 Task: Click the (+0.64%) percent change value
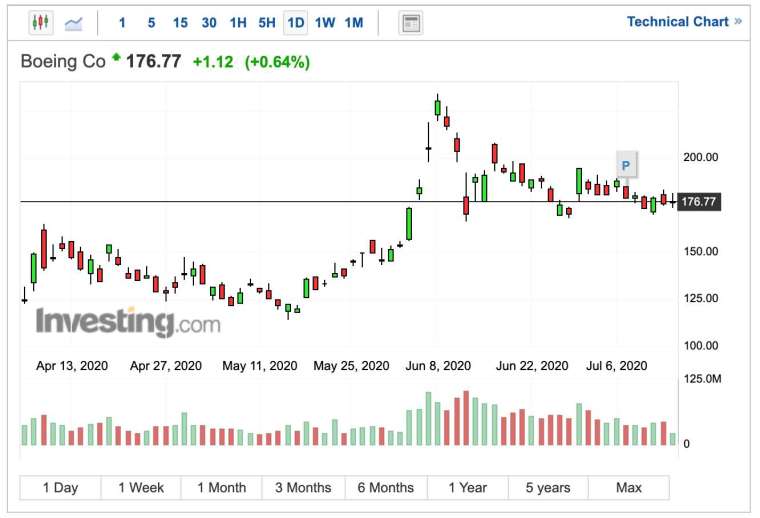pos(277,62)
